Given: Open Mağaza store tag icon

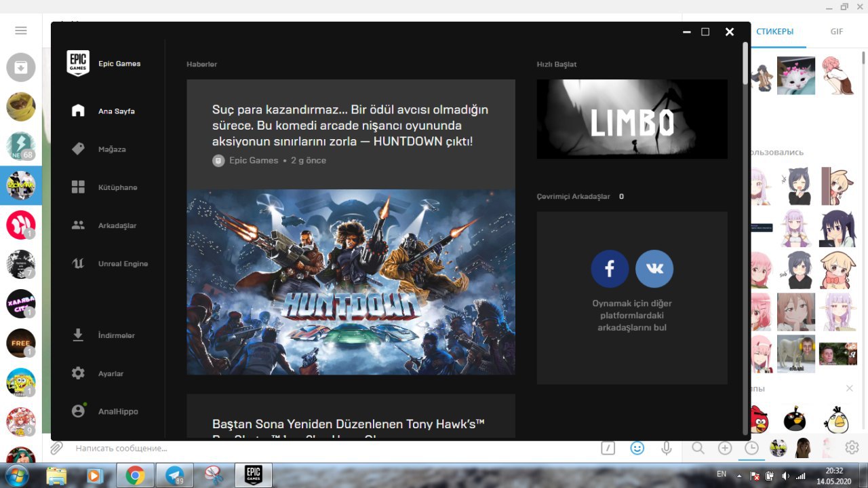Looking at the screenshot, I should (x=78, y=149).
